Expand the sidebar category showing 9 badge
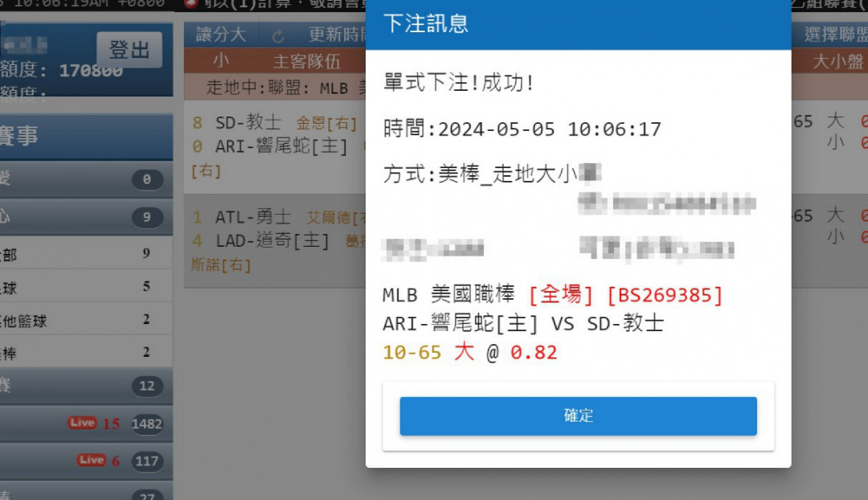868x500 pixels. tap(86, 216)
